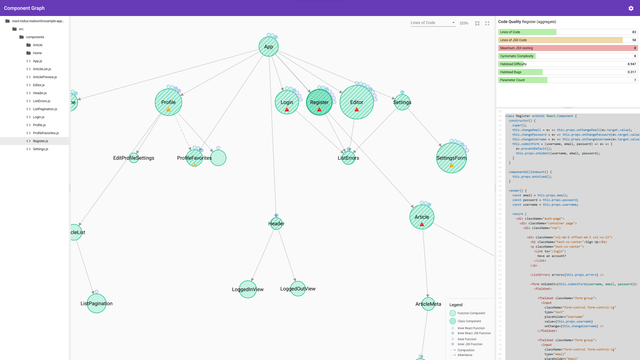Select Register.js in the file tree

point(34,141)
